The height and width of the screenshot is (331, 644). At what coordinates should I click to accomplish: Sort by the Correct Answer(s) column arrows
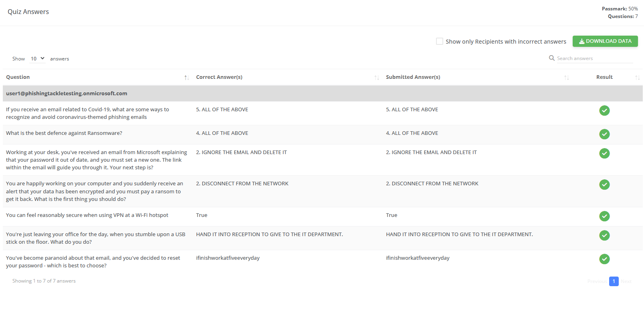377,78
